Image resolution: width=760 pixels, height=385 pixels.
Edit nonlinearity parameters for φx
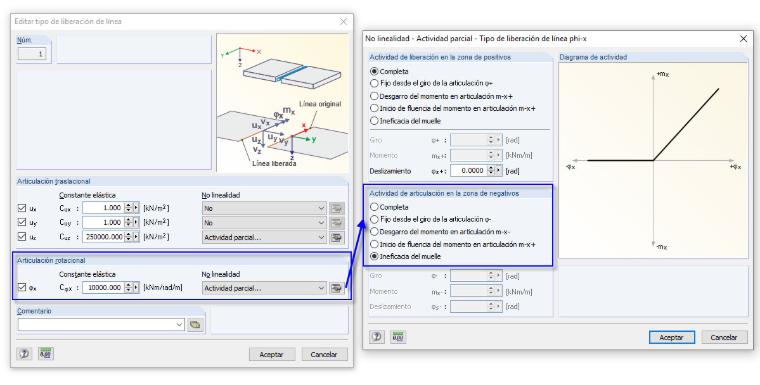[x=336, y=288]
